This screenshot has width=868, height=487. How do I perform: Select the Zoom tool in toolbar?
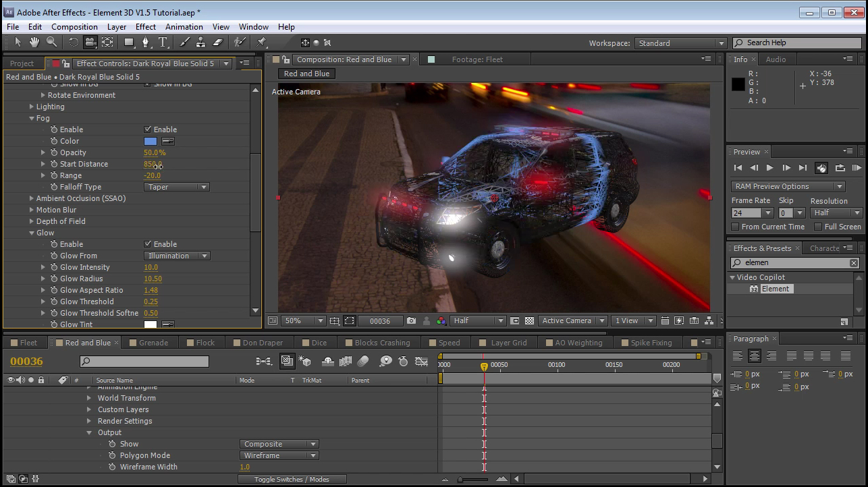[x=51, y=42]
